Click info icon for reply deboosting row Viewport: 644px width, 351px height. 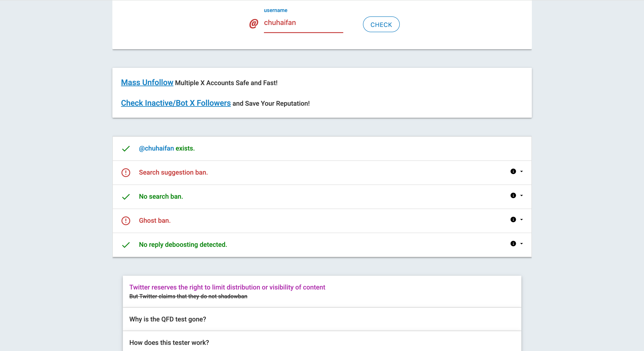click(x=513, y=244)
